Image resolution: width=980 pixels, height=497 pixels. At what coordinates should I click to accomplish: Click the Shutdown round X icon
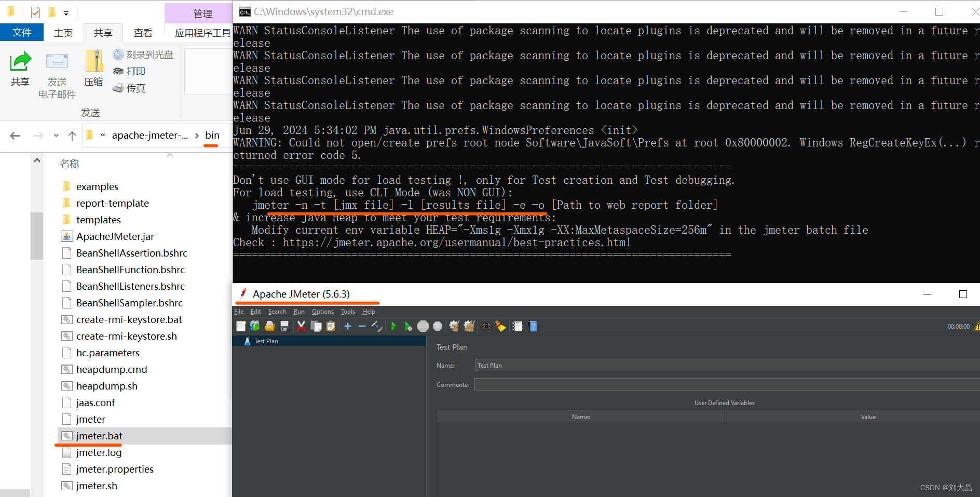point(438,326)
